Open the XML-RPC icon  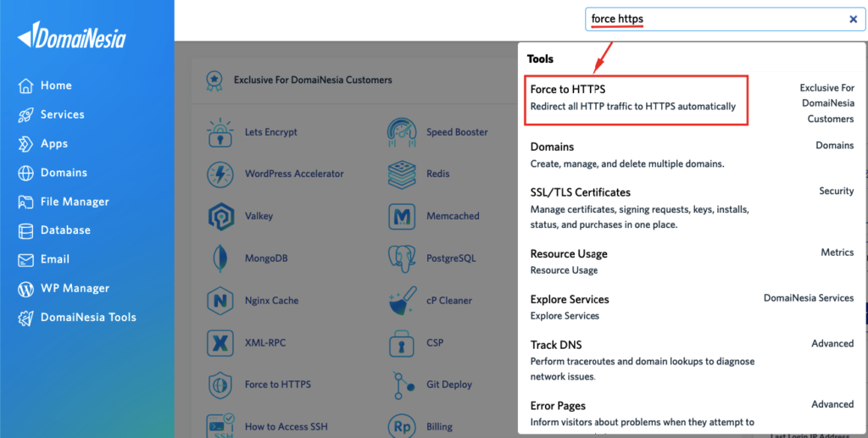[220, 343]
